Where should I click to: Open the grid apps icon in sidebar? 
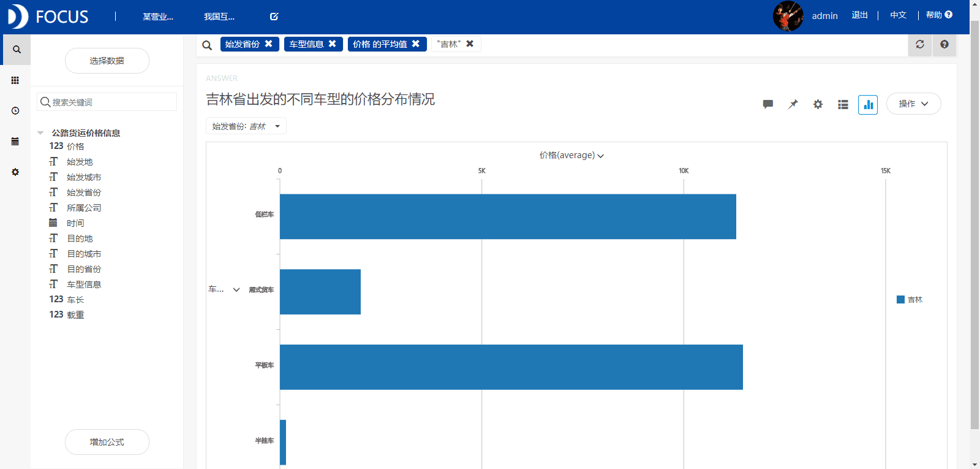coord(15,80)
